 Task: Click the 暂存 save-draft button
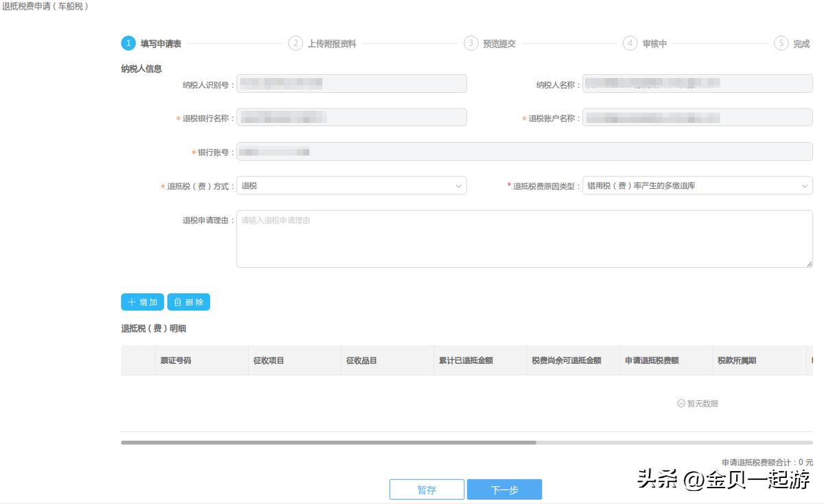(426, 490)
